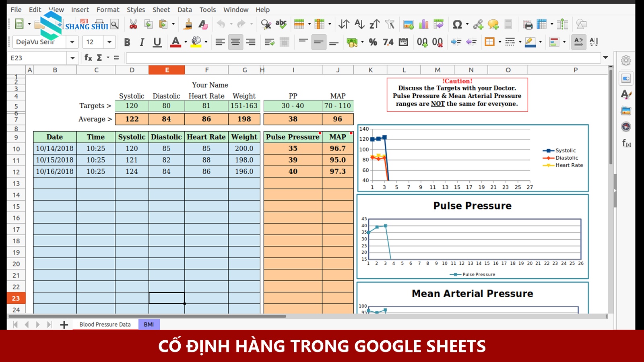The height and width of the screenshot is (362, 644).
Task: Go to last sheet navigation arrow
Action: point(49,325)
